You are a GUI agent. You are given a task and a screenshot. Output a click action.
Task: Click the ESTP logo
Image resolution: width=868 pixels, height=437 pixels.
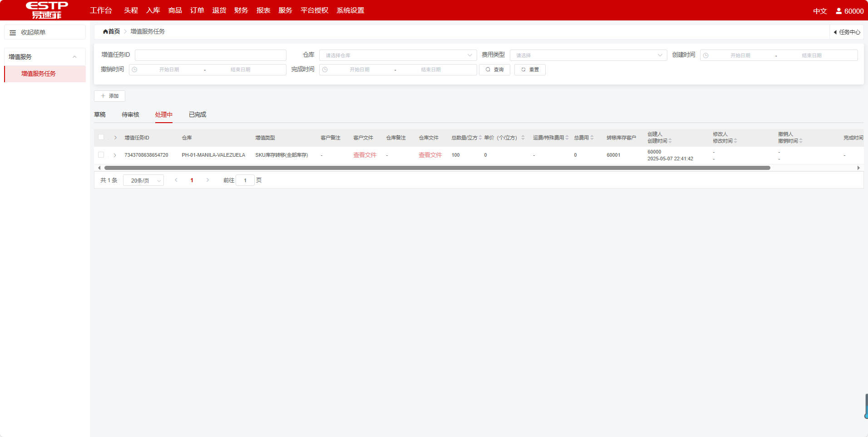(47, 10)
